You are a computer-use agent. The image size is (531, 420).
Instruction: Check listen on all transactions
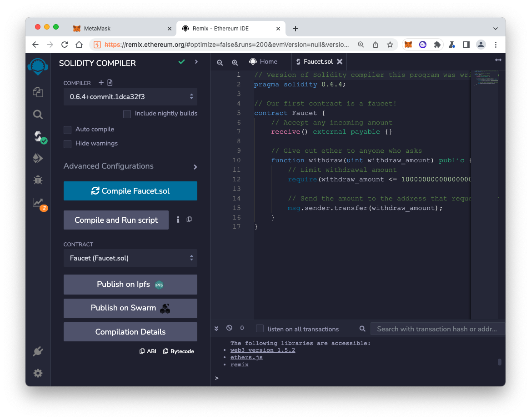click(260, 329)
